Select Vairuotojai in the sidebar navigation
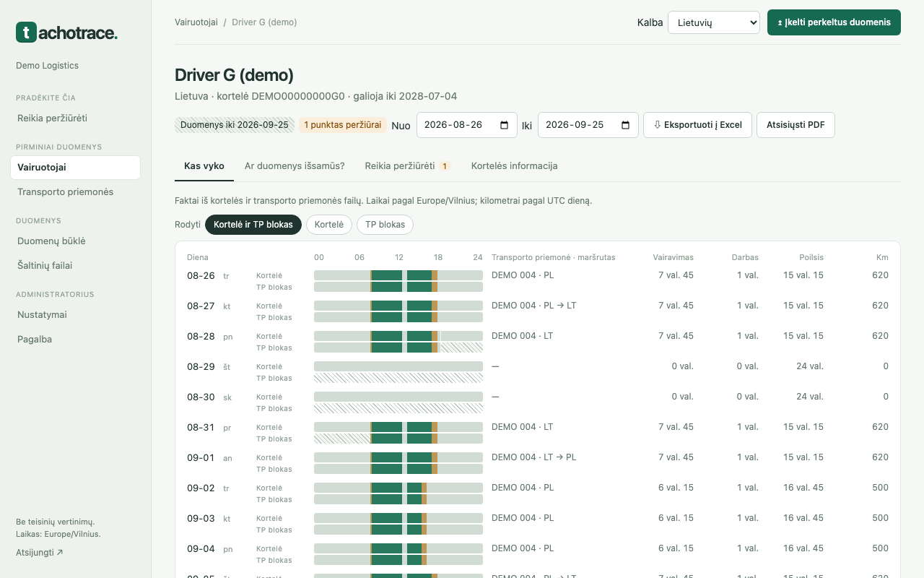Viewport: 924px width, 578px height. tap(75, 168)
